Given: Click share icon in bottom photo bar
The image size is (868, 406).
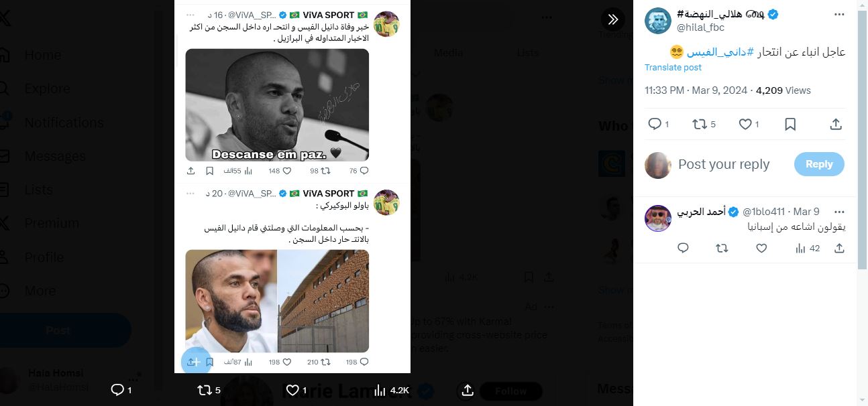Looking at the screenshot, I should 468,390.
